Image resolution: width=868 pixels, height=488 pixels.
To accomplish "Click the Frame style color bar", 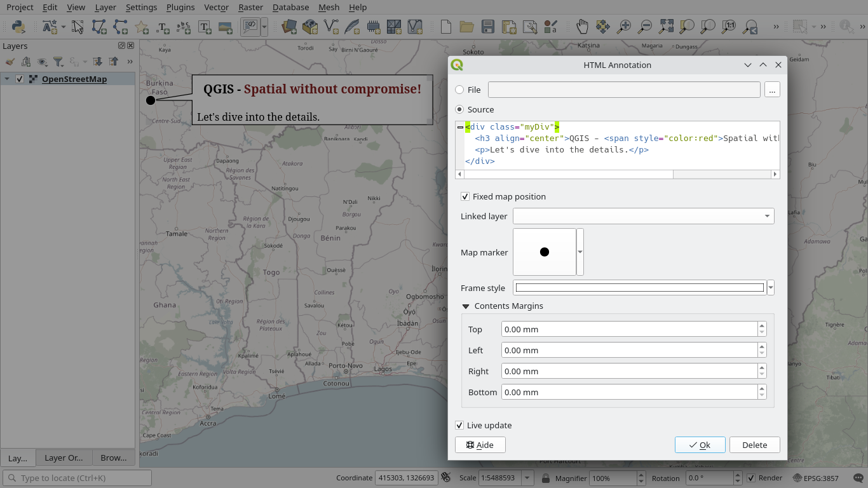I will 639,288.
